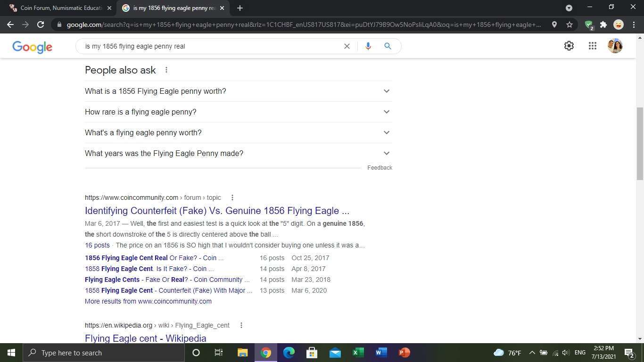Open "Identifying Counterfeit (Fake) Vs. Genuine 1856" result
The height and width of the screenshot is (362, 644).
217,211
